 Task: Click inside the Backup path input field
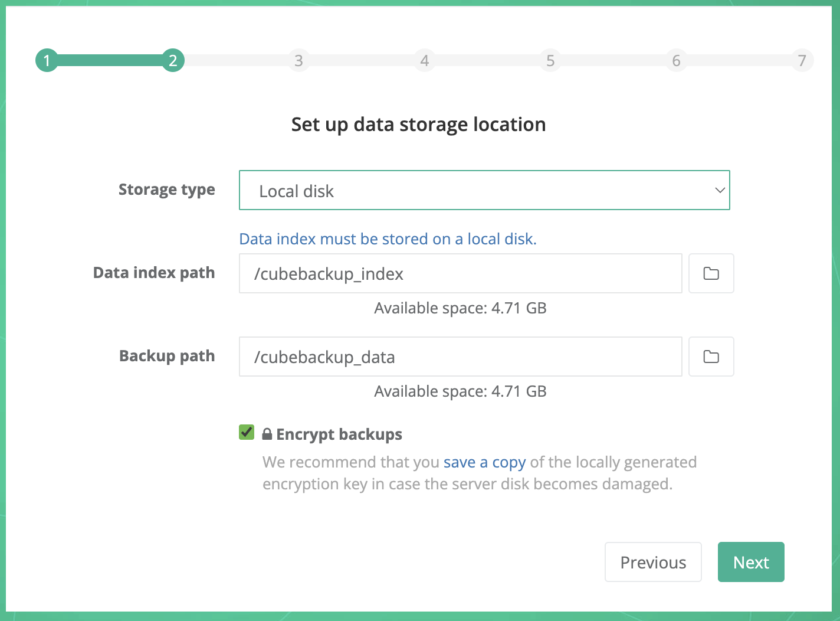(x=460, y=357)
